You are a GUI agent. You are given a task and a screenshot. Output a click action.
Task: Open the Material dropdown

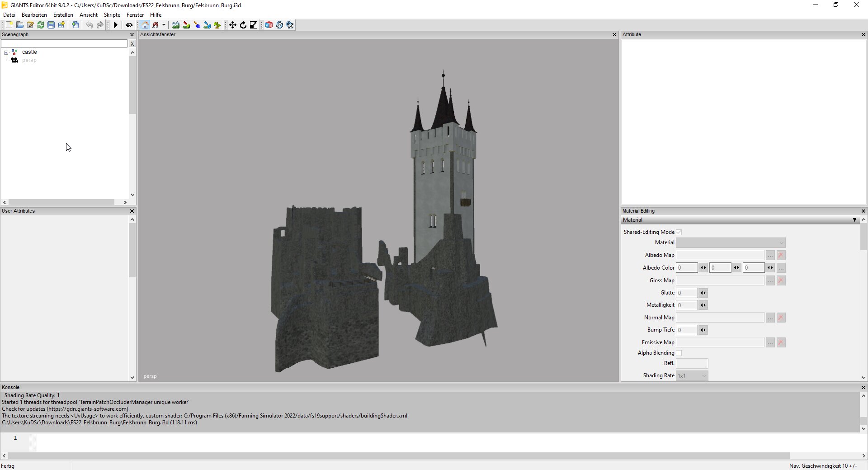[731, 242]
